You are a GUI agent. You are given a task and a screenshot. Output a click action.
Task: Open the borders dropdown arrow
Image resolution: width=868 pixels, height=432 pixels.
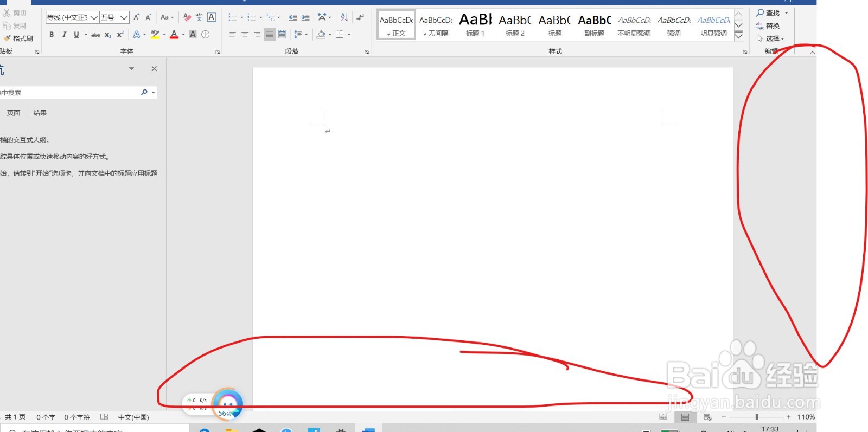[349, 35]
